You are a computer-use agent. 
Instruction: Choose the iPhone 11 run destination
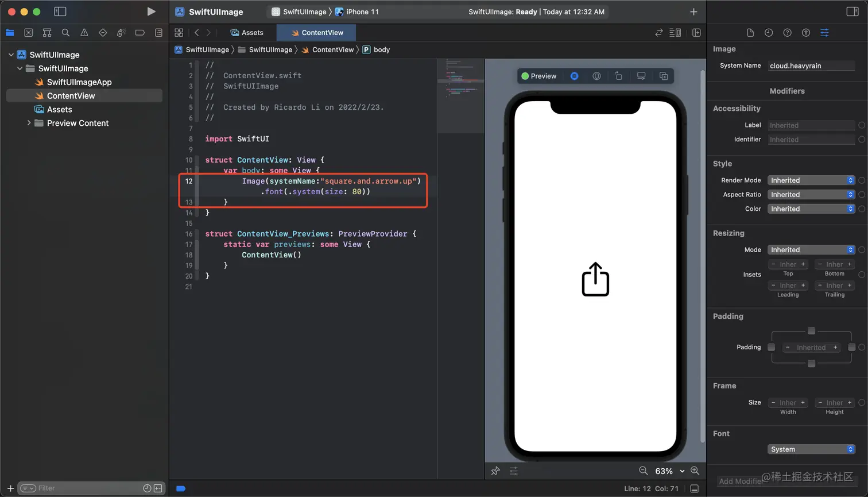coord(357,11)
